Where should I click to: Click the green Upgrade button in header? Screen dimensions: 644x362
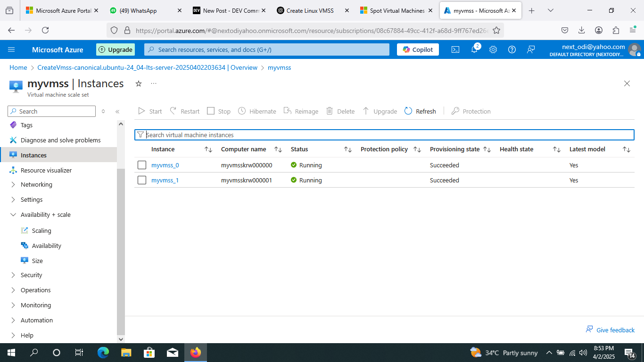pos(116,49)
